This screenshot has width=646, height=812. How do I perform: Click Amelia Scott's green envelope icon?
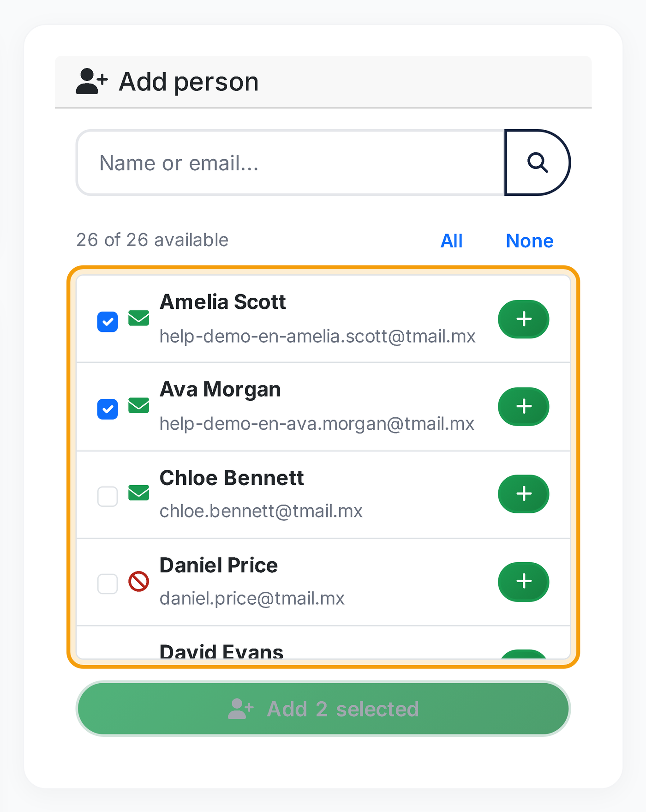(138, 318)
